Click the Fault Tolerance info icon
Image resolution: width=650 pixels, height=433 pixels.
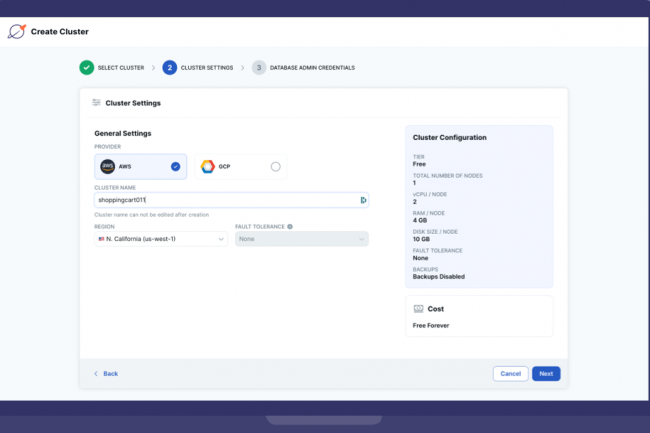coord(290,226)
